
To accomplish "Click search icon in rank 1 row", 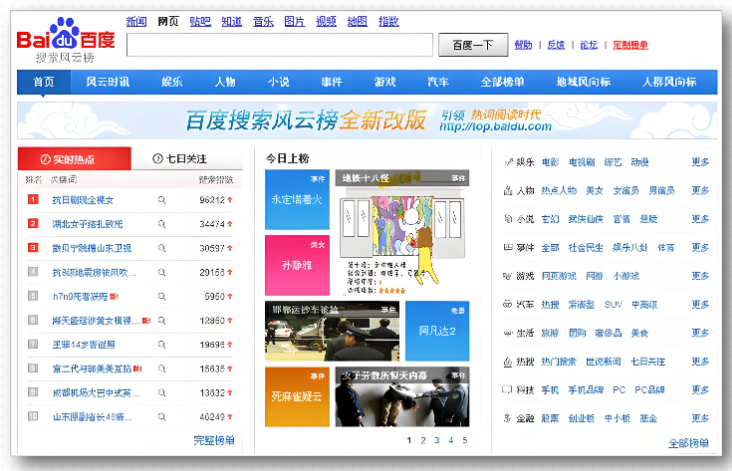I will [x=162, y=200].
